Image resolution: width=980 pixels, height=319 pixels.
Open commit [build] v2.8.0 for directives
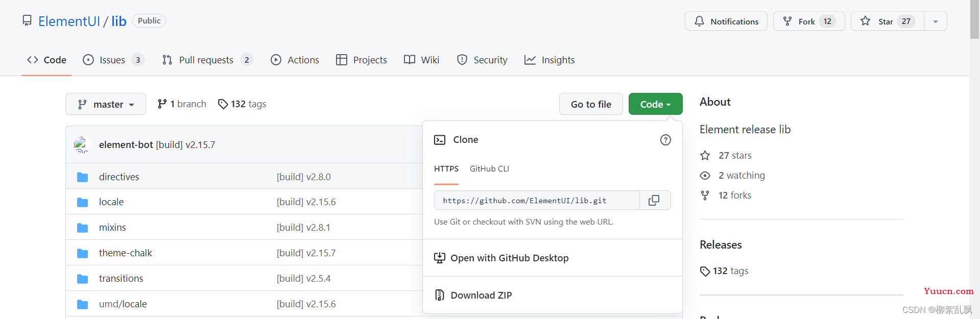[304, 177]
